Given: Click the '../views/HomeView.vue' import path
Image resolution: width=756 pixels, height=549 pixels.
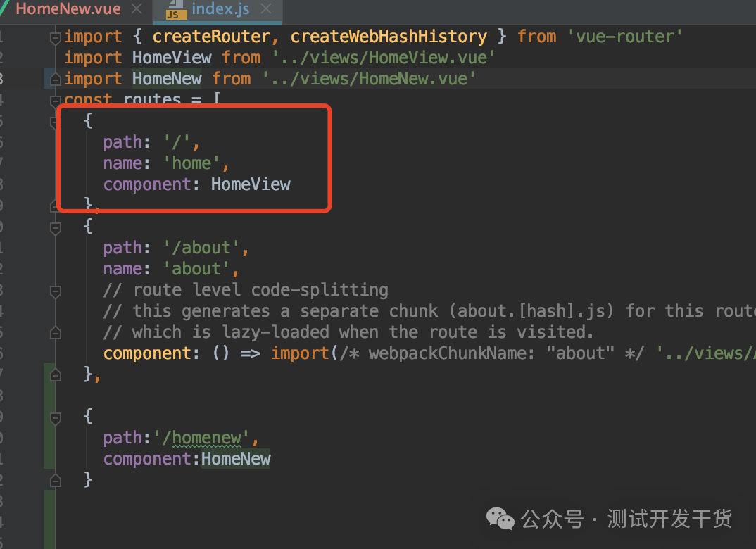Looking at the screenshot, I should (384, 58).
